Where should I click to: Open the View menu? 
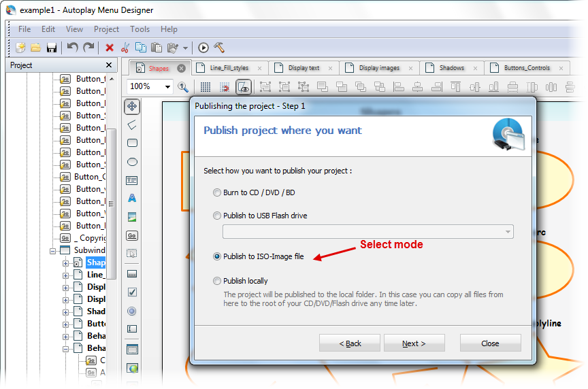click(74, 29)
